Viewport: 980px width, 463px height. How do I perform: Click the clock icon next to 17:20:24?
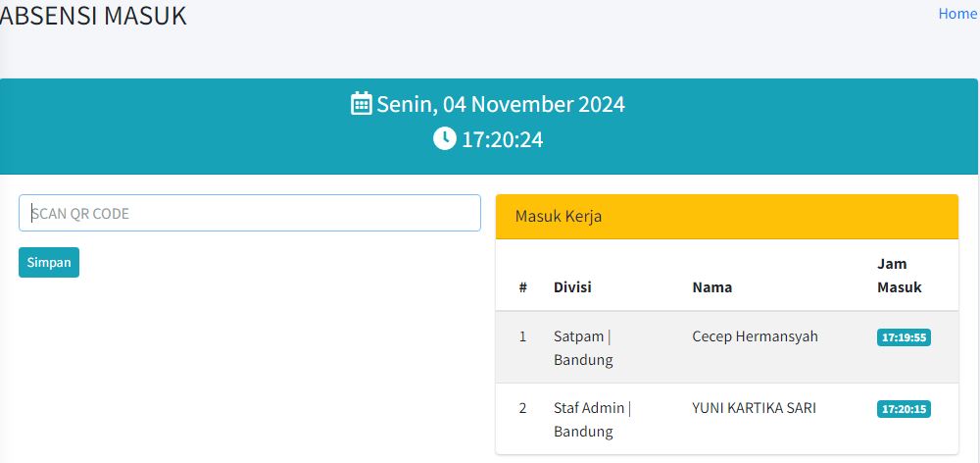(444, 138)
